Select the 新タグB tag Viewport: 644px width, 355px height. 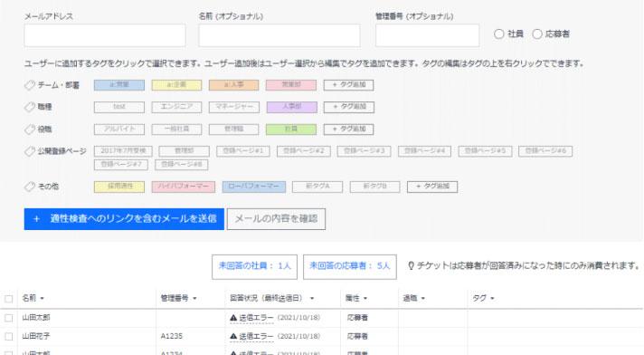click(x=374, y=187)
